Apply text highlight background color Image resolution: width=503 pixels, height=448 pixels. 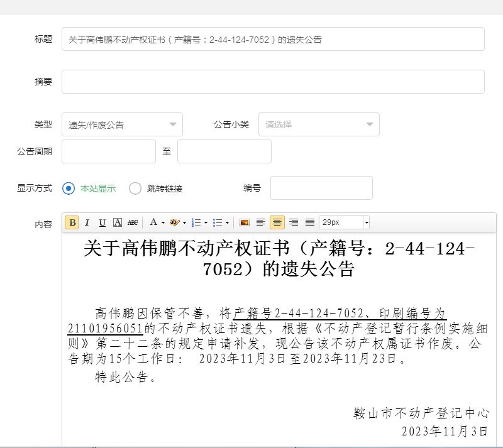coord(174,222)
